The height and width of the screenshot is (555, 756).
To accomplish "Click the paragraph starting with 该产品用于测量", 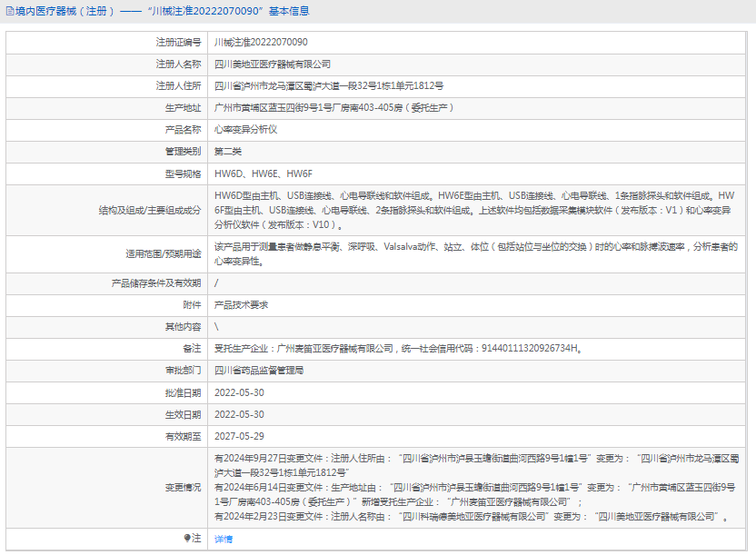I will click(x=476, y=254).
